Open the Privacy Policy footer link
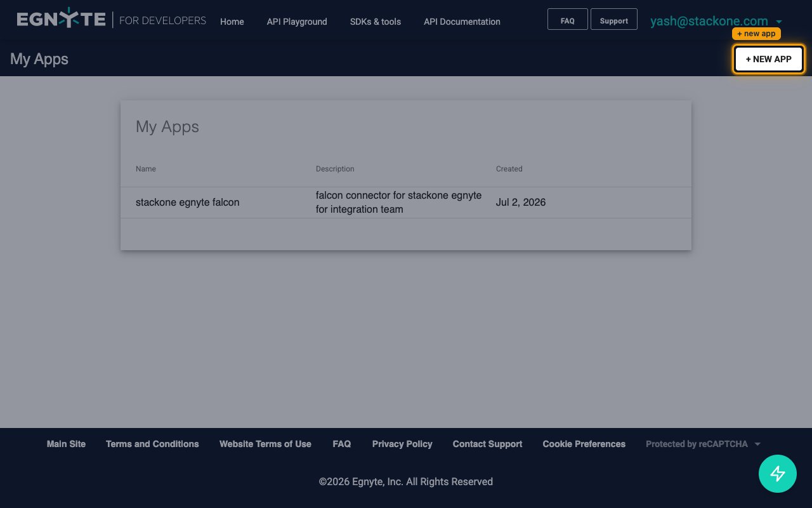This screenshot has height=508, width=812. pos(402,444)
